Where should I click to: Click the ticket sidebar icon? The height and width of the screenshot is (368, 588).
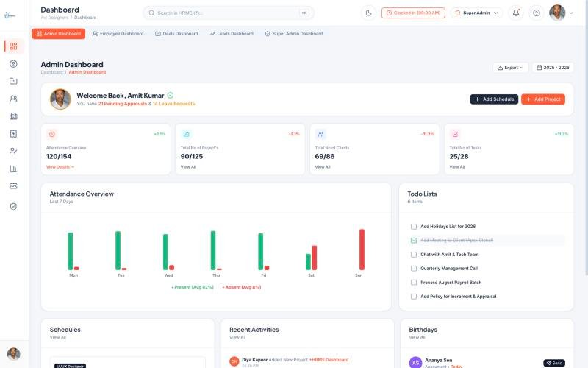click(13, 186)
